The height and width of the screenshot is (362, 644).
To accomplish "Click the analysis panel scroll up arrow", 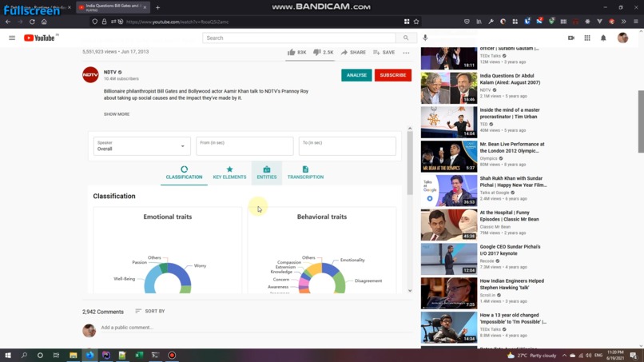I will click(410, 129).
